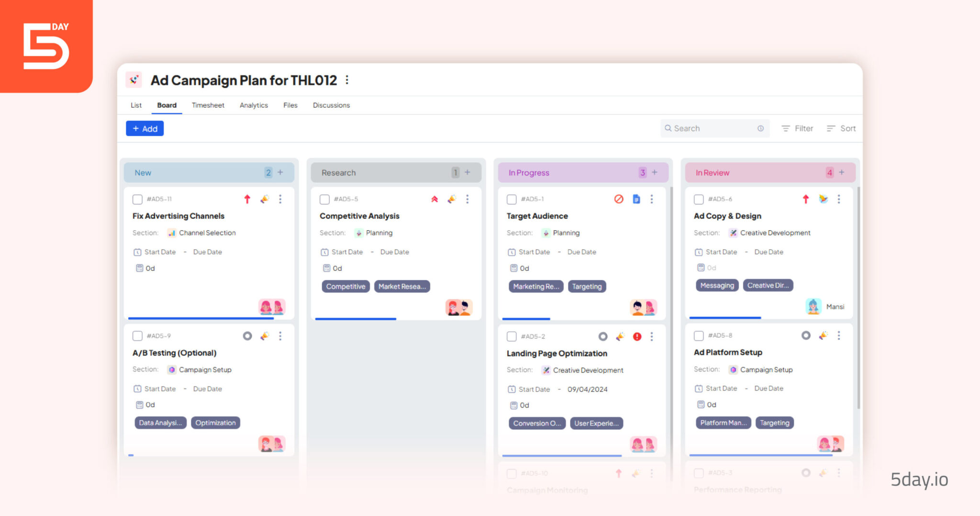Image resolution: width=980 pixels, height=516 pixels.
Task: Click the progress bar on the Landing Page Optimization card
Action: [x=562, y=455]
